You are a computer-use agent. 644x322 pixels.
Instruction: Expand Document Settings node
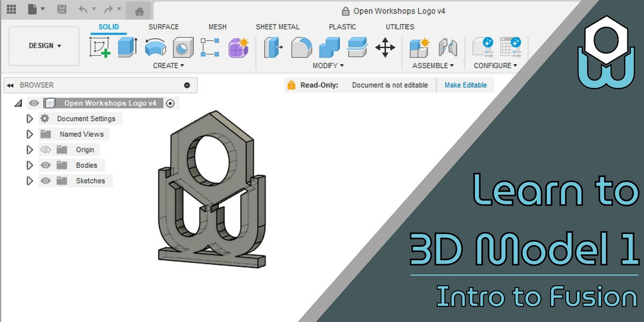(x=30, y=119)
